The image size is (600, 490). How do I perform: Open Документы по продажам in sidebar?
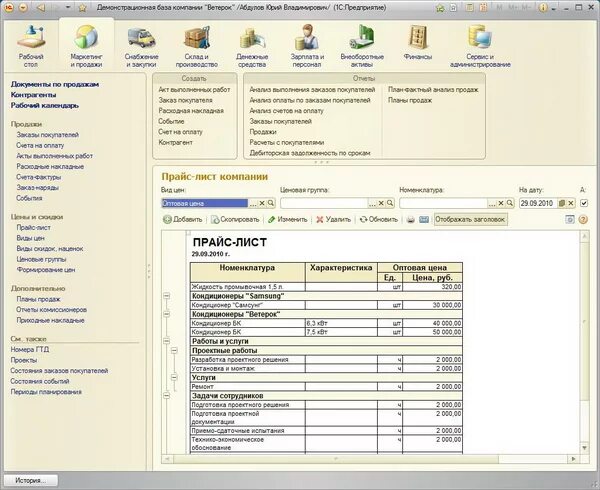click(55, 84)
